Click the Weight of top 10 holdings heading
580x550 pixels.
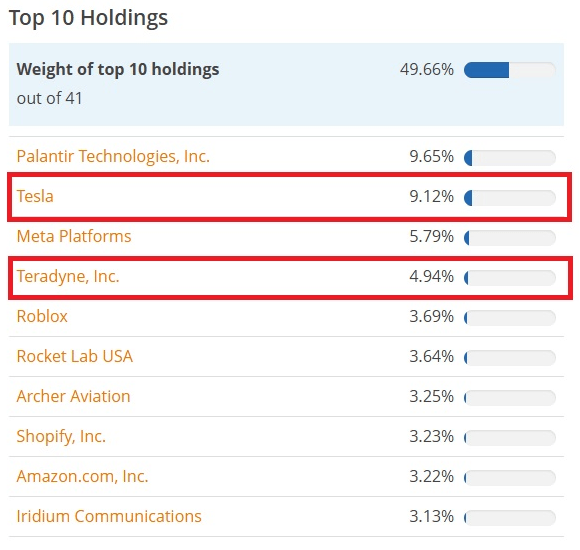point(118,70)
